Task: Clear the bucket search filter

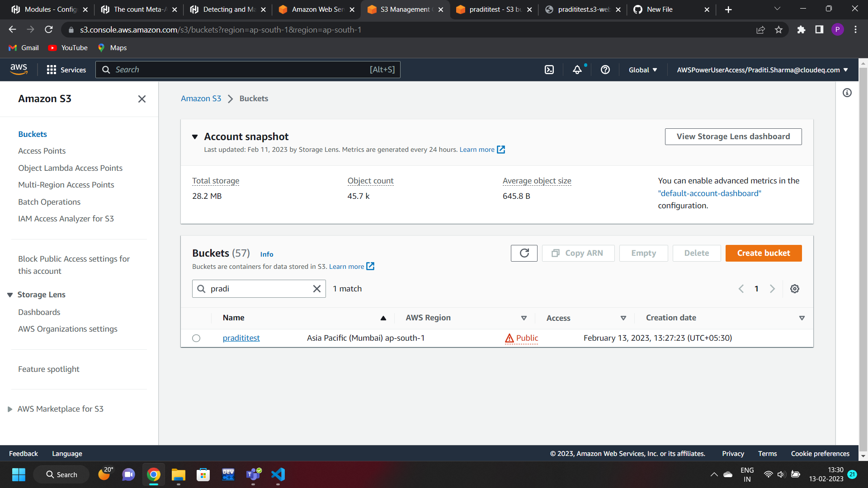Action: (x=316, y=288)
